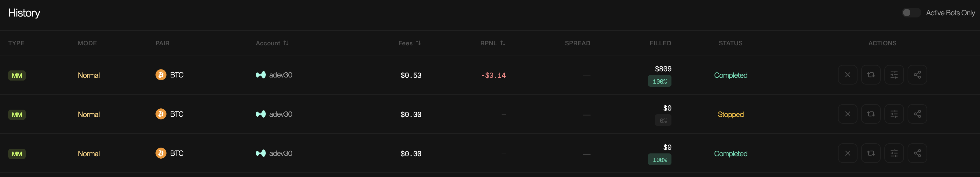Viewport: 980px width, 177px height.
Task: Open the sliders icon on the Stopped row
Action: point(894,114)
